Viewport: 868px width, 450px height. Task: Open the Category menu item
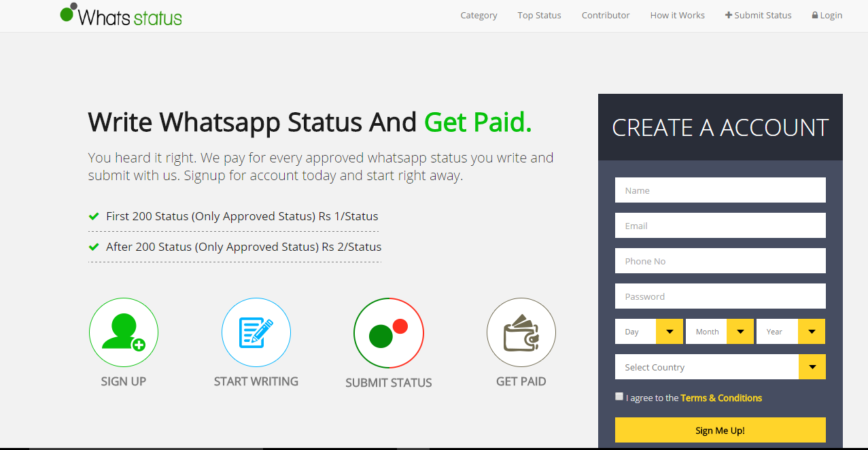[479, 15]
